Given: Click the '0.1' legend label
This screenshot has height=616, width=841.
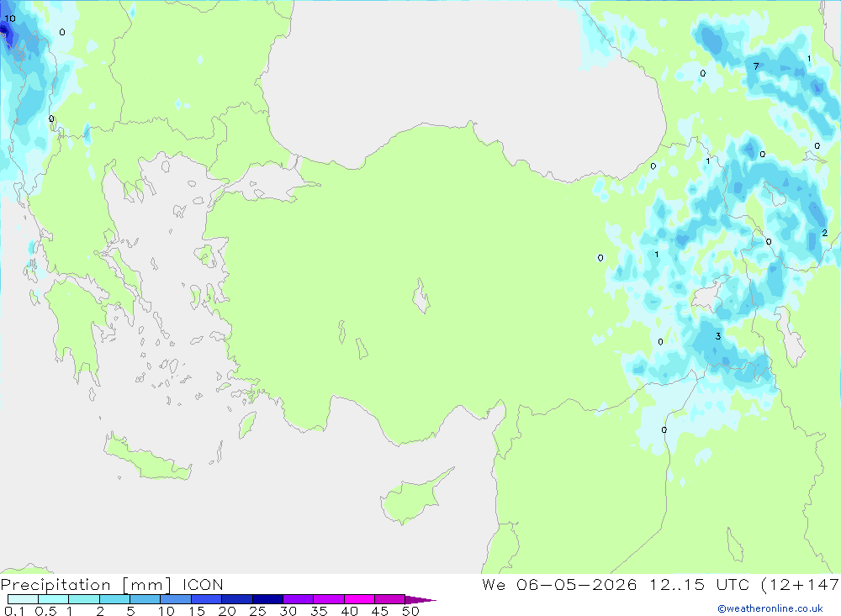Looking at the screenshot, I should (x=14, y=611).
